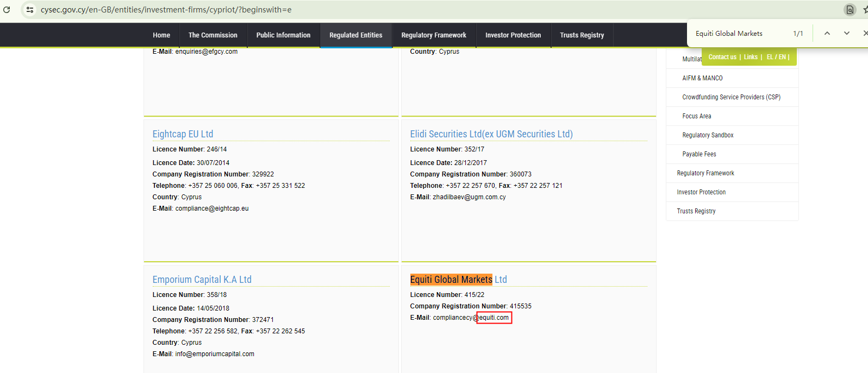Select AIFM & MANCO in sidebar
Viewport: 868px width, 373px height.
702,78
